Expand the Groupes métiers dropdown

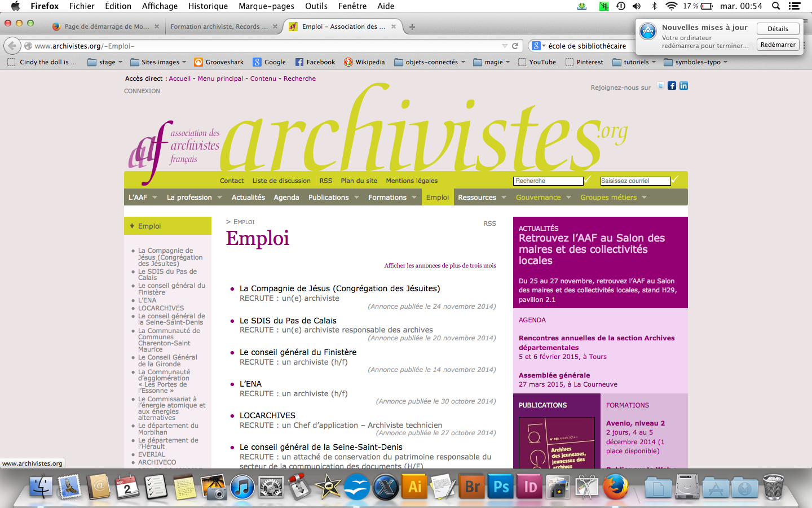644,198
